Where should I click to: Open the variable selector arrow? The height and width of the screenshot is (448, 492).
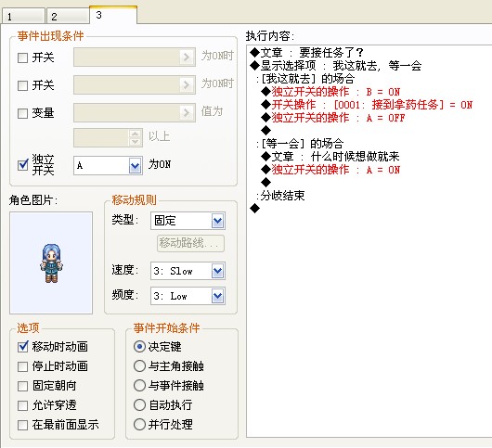pyautogui.click(x=187, y=112)
